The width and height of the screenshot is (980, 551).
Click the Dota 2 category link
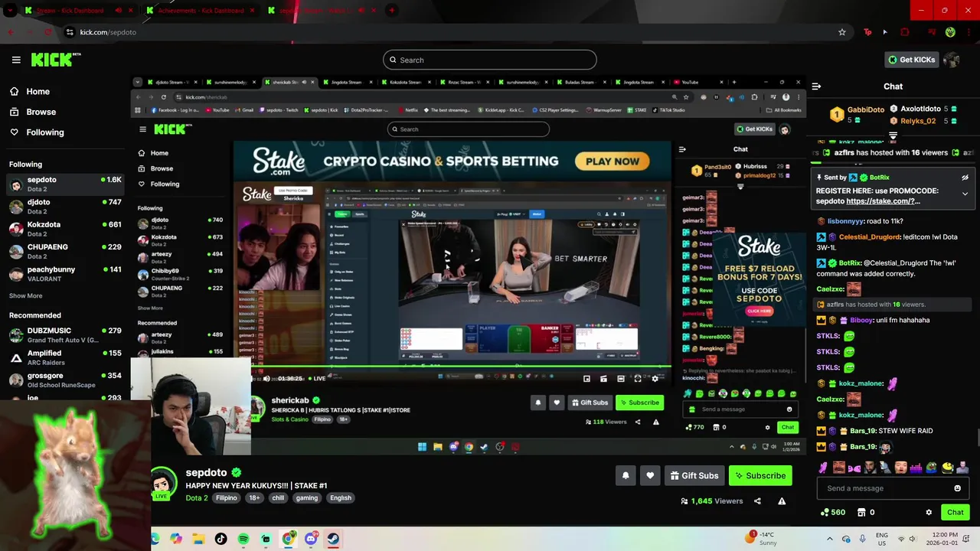[x=197, y=497]
